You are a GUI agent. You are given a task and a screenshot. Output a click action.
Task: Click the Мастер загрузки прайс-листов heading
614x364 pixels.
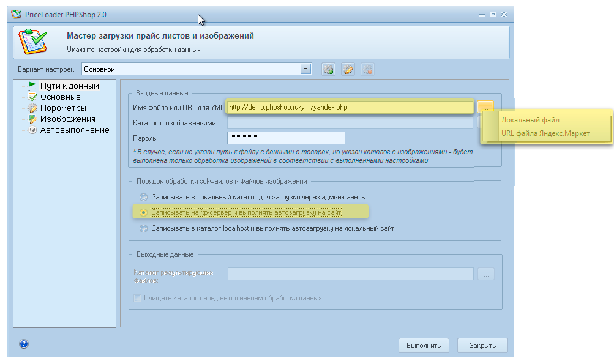pyautogui.click(x=160, y=35)
